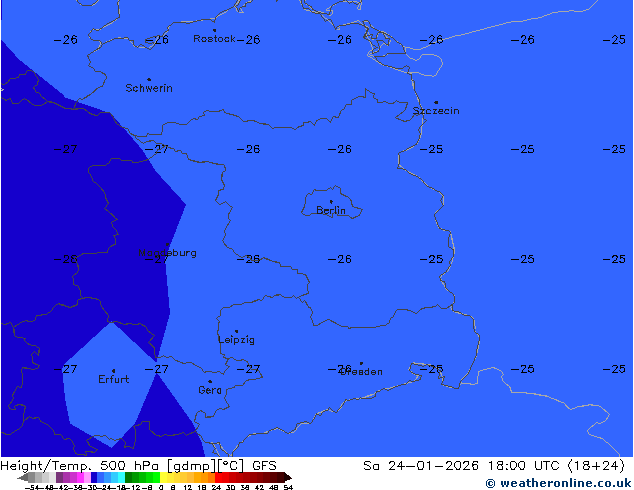Click the cyan -18 legend swatch
This screenshot has height=490, width=634.
121,477
